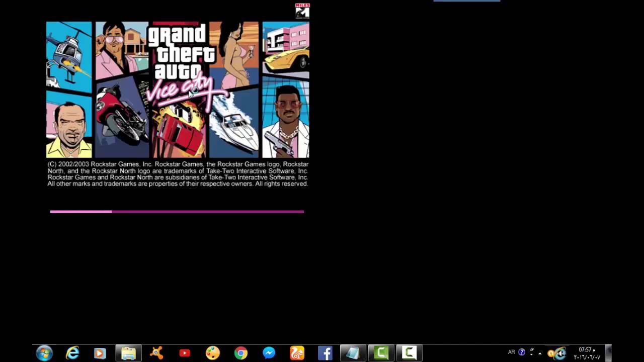
Task: Click the Show Desktop button
Action: [x=608, y=353]
